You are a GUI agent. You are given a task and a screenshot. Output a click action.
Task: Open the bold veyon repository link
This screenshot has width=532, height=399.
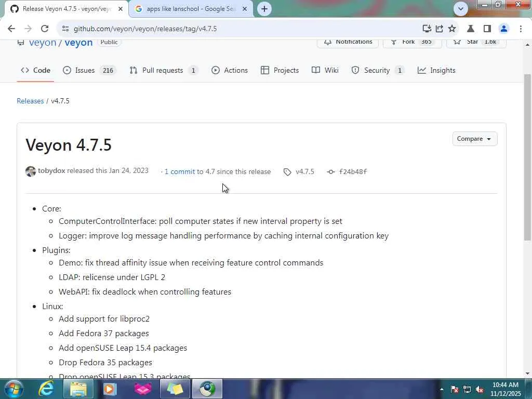[78, 43]
